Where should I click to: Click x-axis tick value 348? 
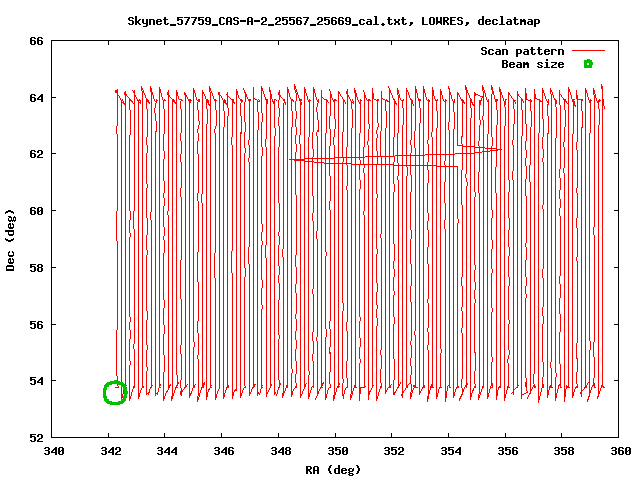[281, 451]
